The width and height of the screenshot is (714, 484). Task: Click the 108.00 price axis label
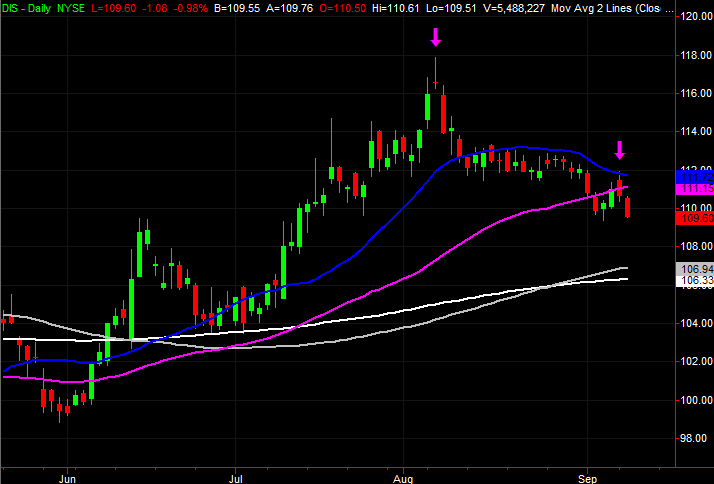tap(697, 246)
